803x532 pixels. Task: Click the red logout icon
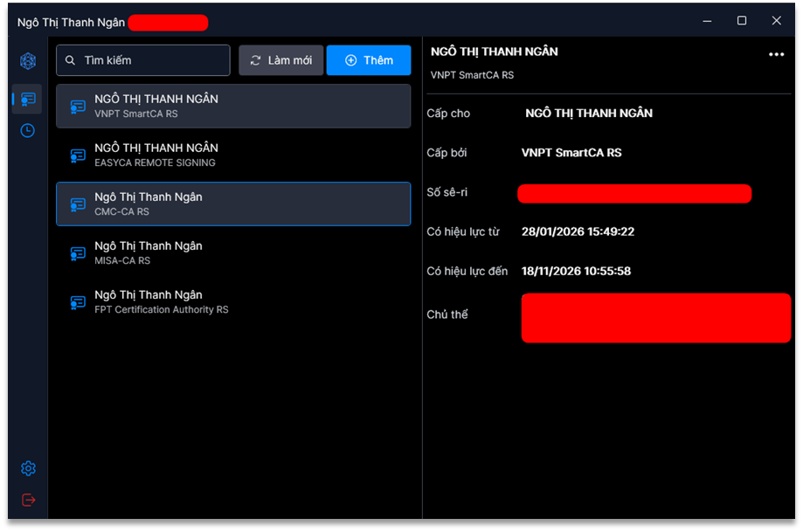pos(29,500)
